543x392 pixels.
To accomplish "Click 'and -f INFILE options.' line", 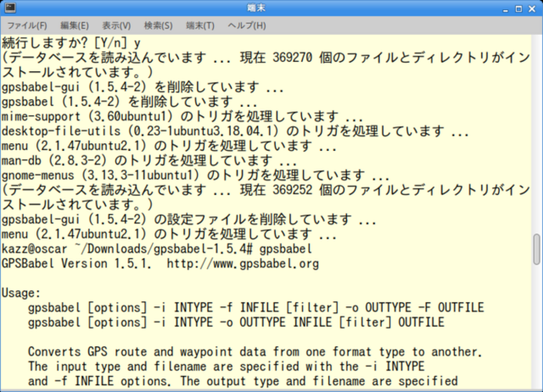I will coord(243,381).
